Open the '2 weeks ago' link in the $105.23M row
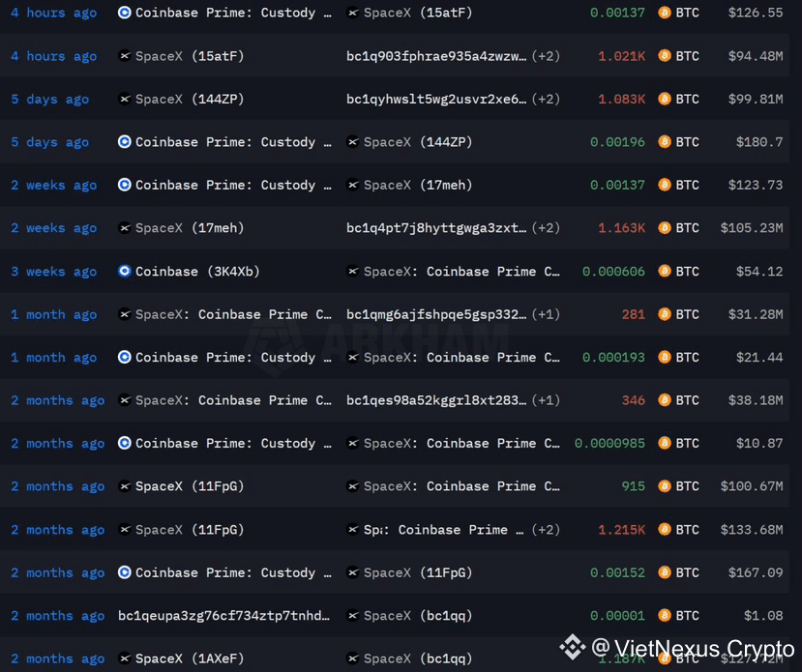 pyautogui.click(x=54, y=227)
